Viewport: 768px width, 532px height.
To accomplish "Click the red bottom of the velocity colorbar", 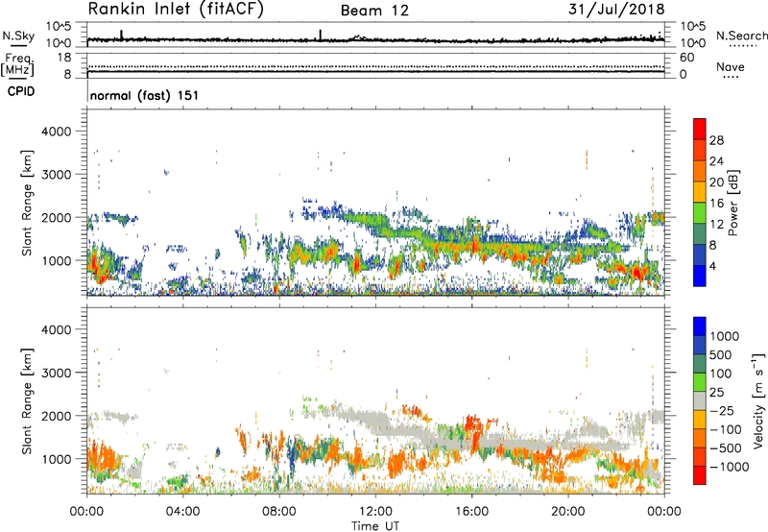I will point(700,475).
